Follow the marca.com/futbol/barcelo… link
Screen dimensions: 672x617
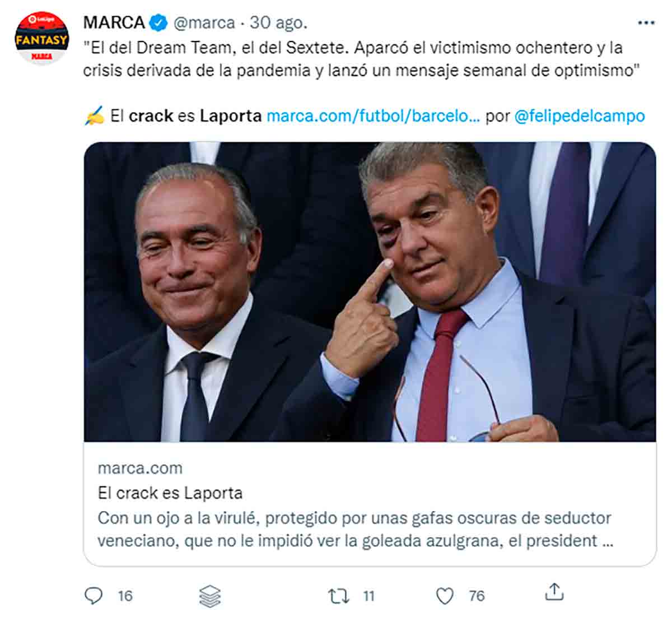[373, 116]
